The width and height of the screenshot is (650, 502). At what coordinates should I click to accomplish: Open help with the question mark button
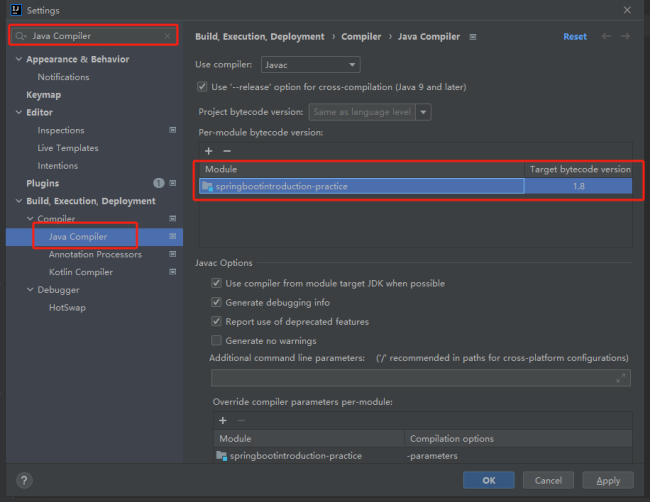[x=24, y=480]
